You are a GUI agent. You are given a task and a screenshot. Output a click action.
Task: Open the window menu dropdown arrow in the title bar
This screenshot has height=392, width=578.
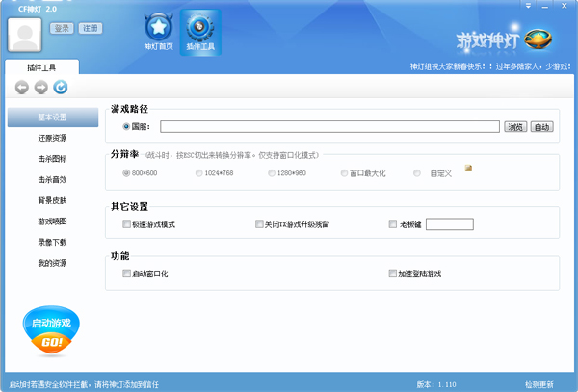[526, 5]
